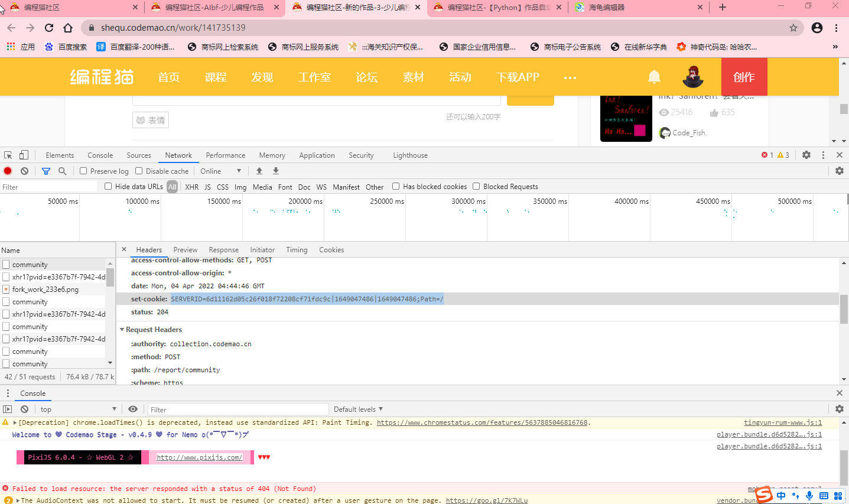Open network search with magnifier icon
The image size is (849, 504).
pos(62,171)
